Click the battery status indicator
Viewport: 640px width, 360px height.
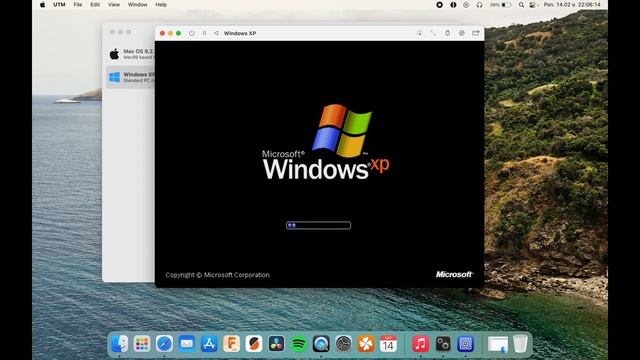pos(501,5)
